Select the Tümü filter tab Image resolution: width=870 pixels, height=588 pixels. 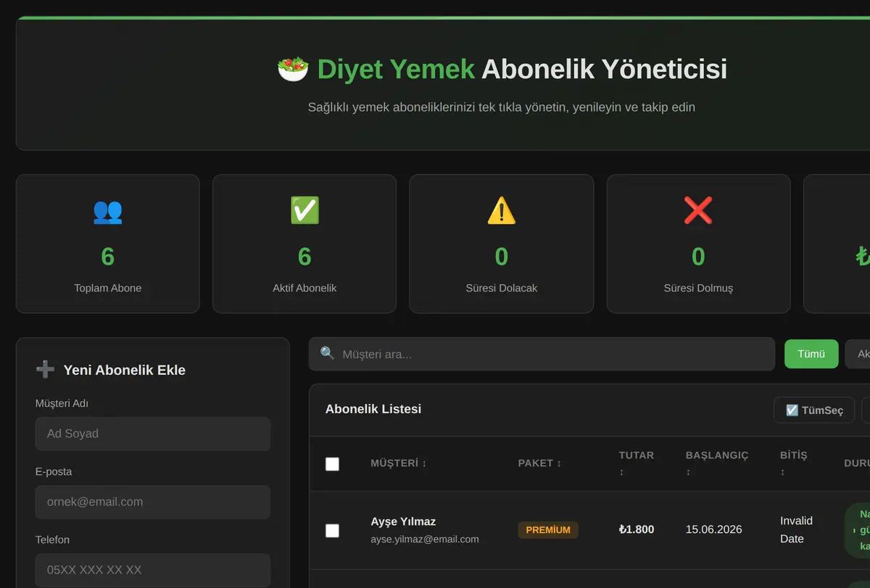pyautogui.click(x=811, y=354)
